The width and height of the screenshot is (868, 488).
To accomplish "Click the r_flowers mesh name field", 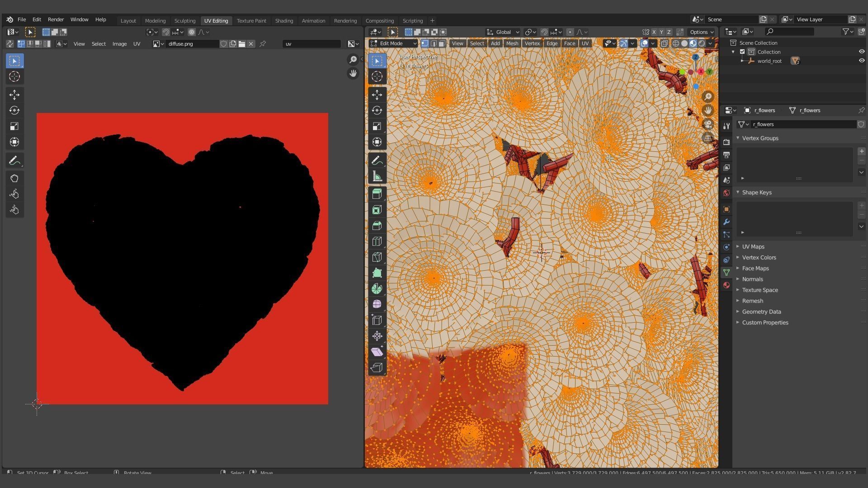I will coord(803,124).
